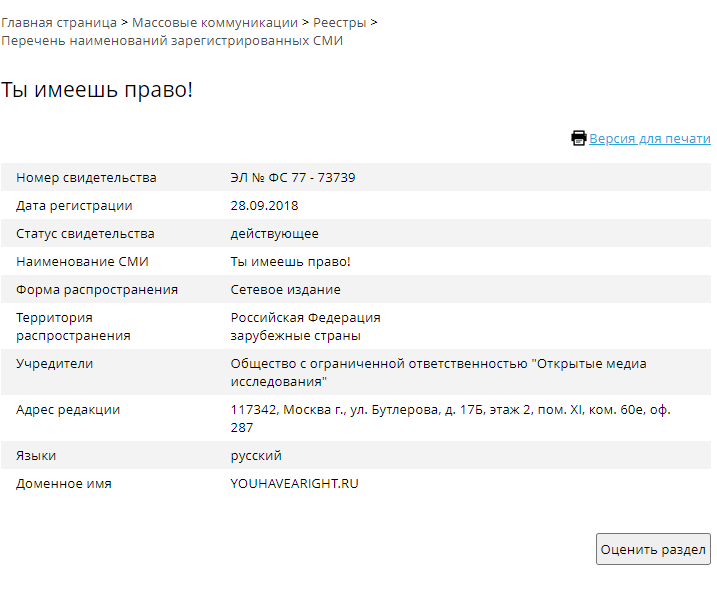Image resolution: width=717 pixels, height=604 pixels.
Task: Open the 'Версия для печати' link
Action: [649, 139]
